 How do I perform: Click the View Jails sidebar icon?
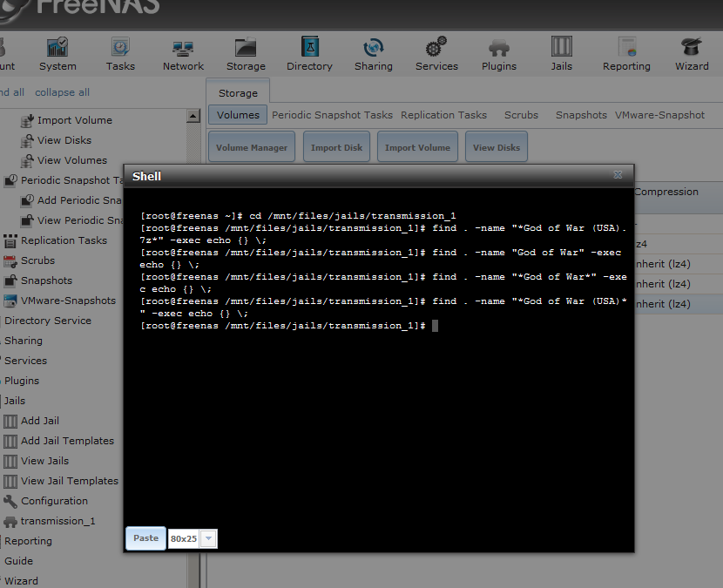tap(10, 461)
